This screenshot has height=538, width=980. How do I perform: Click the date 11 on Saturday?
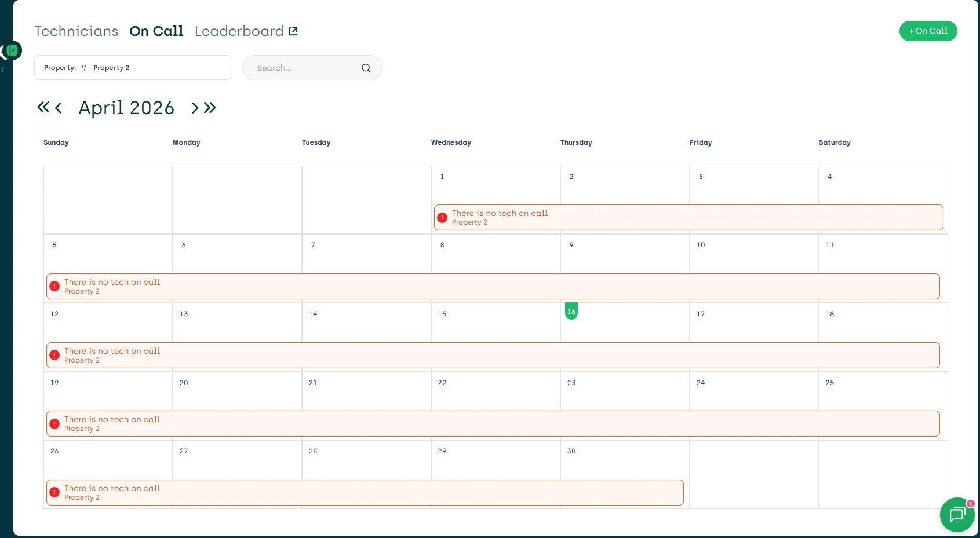coord(830,245)
